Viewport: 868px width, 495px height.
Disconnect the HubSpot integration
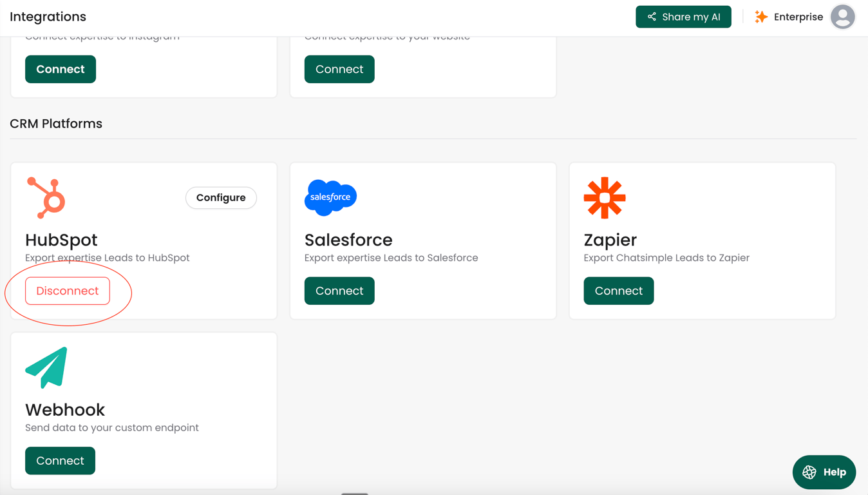(x=68, y=291)
